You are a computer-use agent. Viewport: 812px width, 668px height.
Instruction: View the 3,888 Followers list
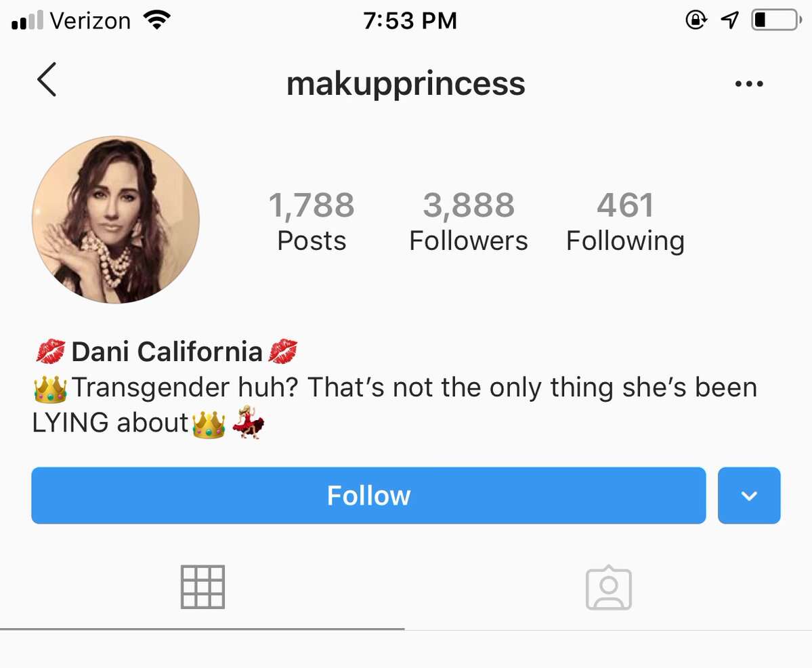point(469,222)
